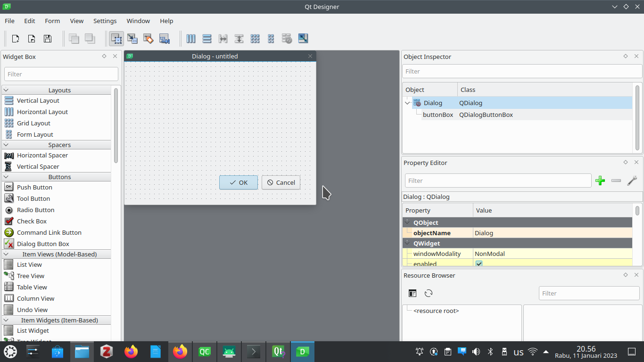Collapse Item Views (Model-Based) category
This screenshot has height=362, width=644.
[6, 254]
